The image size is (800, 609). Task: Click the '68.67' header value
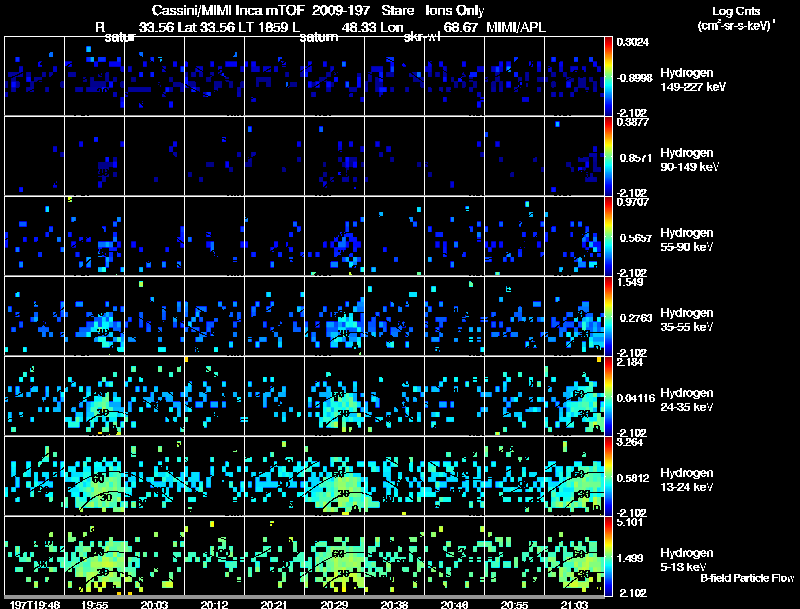coord(460,28)
